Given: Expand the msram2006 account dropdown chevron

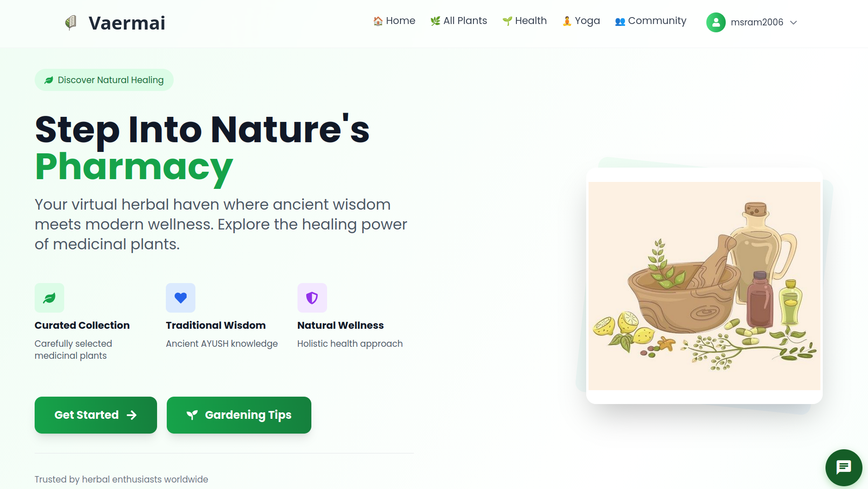Looking at the screenshot, I should tap(794, 23).
